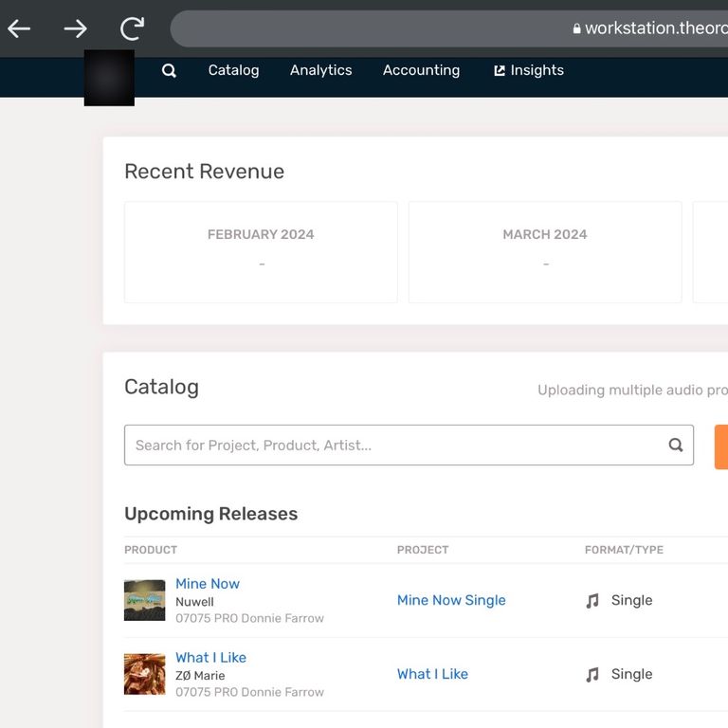Click the What I Like cover thumbnail
Viewport: 728px width, 728px height.
[x=144, y=674]
